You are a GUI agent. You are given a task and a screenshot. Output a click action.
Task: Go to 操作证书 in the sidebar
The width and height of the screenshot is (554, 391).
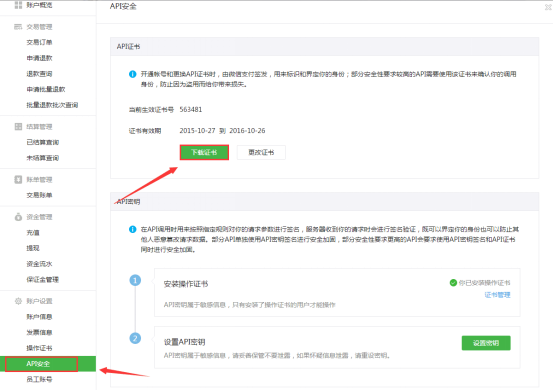[x=39, y=348]
